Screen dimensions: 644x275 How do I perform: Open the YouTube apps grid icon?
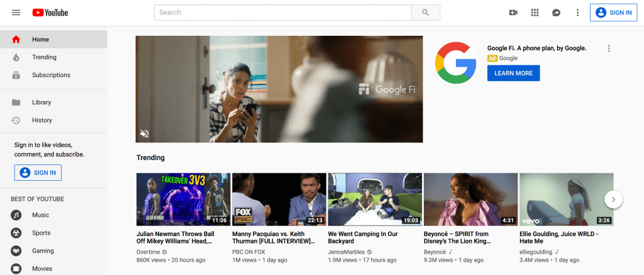tap(535, 13)
